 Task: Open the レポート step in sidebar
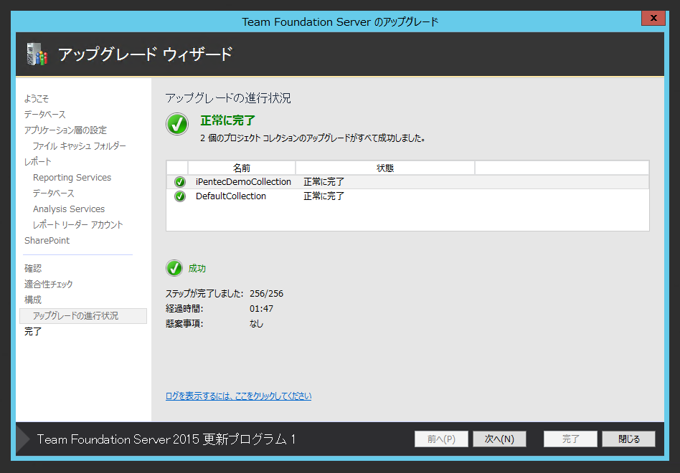pos(38,162)
